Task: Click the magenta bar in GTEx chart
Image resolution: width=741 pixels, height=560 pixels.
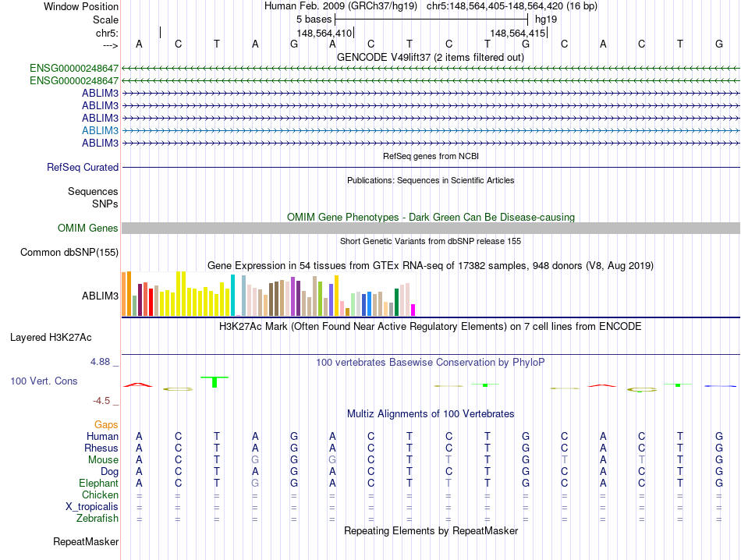Action: tap(413, 310)
